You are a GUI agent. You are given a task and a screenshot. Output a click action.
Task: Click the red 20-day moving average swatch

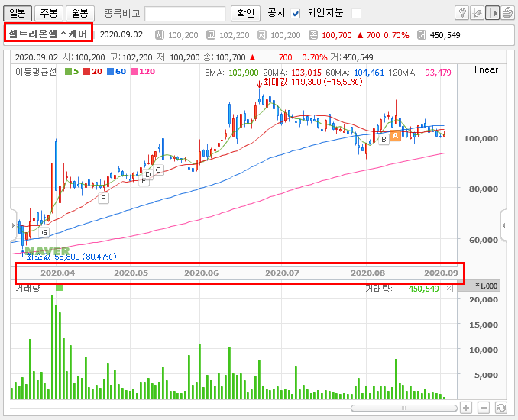(87, 71)
